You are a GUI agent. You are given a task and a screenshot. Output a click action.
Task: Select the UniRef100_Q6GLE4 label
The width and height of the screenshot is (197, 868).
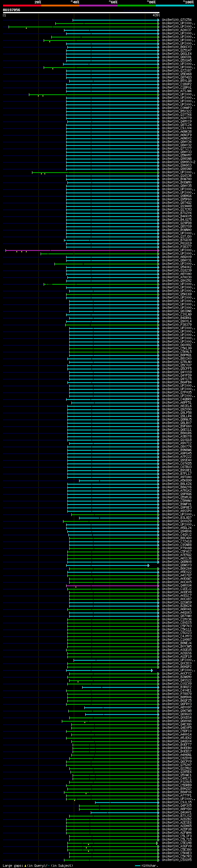coord(176,54)
